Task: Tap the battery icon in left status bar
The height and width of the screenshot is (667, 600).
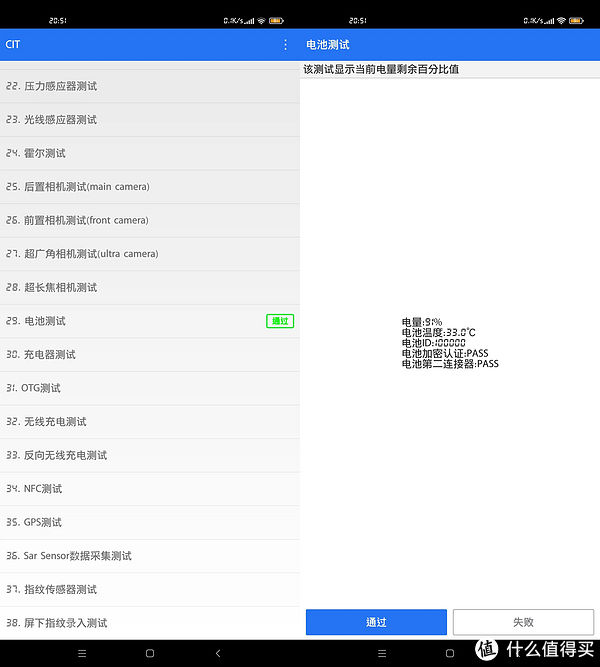Action: point(276,20)
